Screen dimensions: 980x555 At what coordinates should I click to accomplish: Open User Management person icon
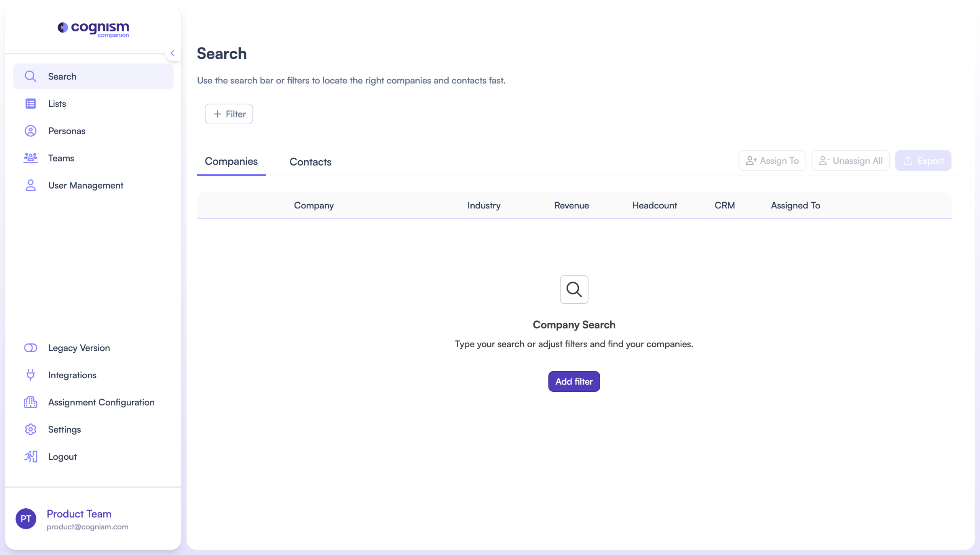[31, 186]
